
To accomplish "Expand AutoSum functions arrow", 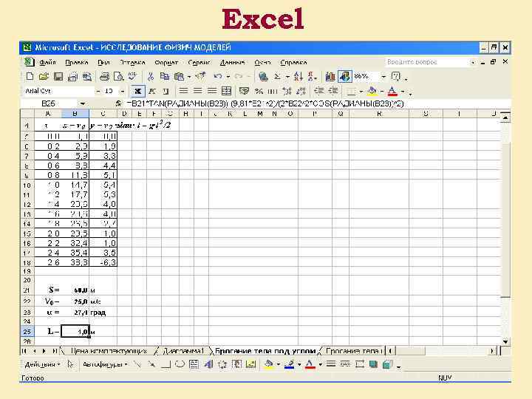I will [287, 77].
